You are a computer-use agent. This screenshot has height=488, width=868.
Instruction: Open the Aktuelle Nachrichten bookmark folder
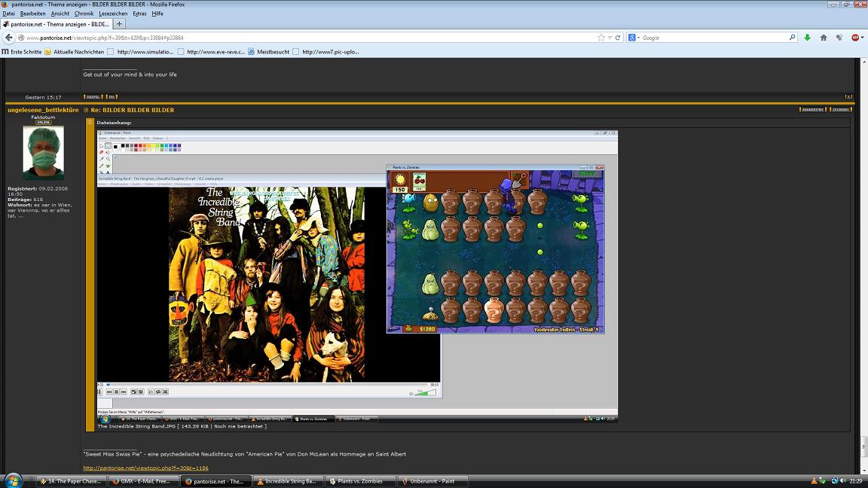point(74,52)
